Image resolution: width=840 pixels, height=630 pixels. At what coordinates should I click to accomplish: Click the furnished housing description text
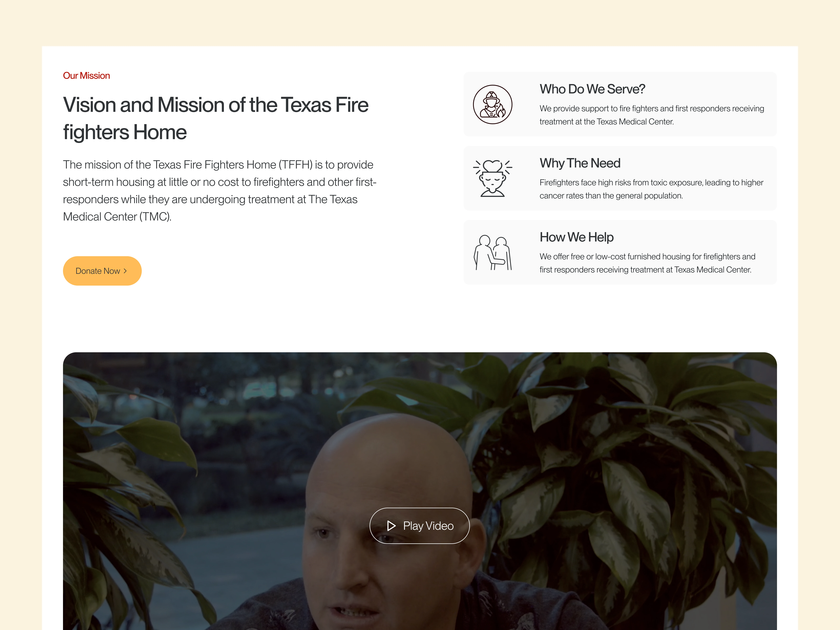tap(647, 263)
